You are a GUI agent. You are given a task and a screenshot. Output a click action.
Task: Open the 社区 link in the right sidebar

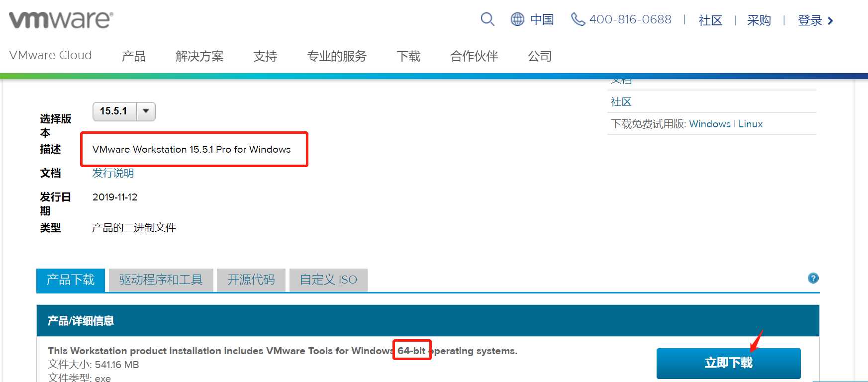(x=621, y=102)
